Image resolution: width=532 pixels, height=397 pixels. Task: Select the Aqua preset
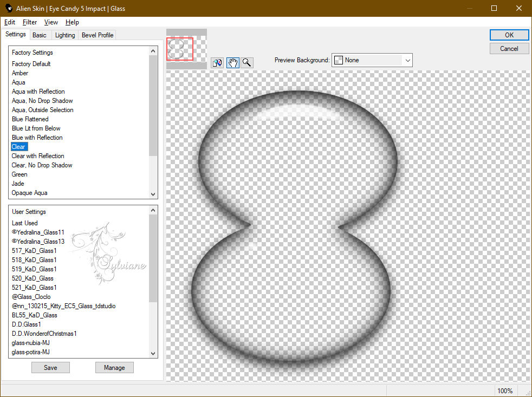(x=18, y=82)
